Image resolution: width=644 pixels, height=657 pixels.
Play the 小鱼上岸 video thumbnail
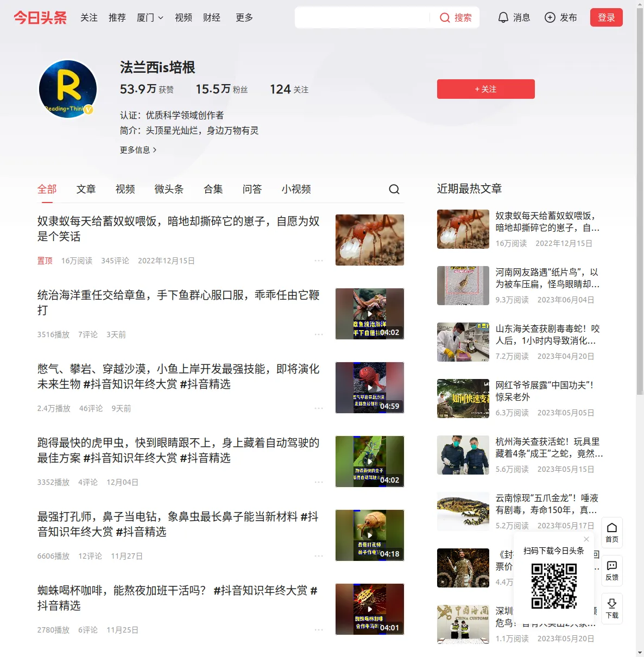[370, 388]
